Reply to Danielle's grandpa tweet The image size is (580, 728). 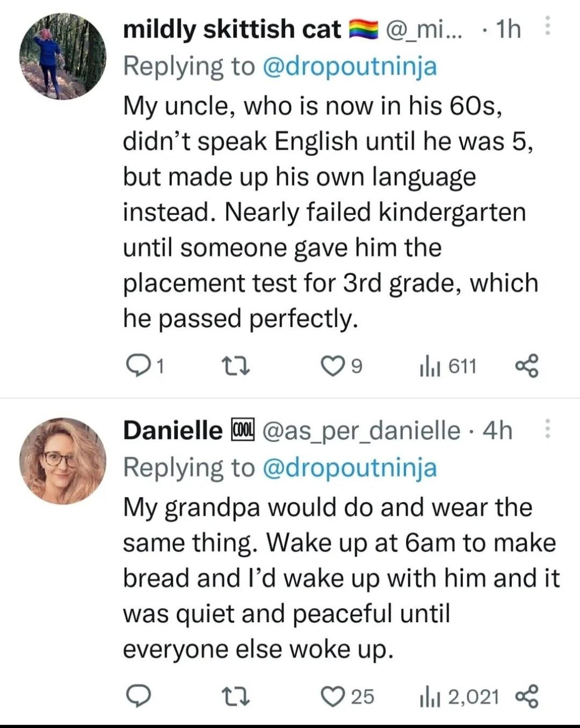click(x=137, y=696)
